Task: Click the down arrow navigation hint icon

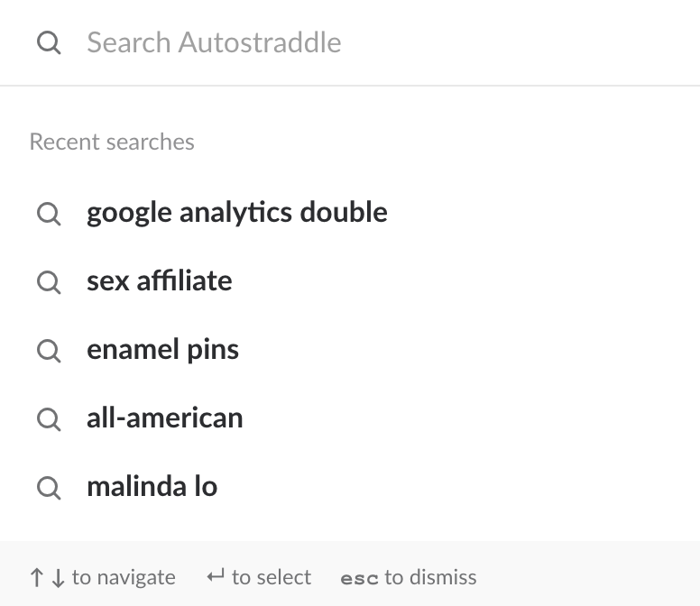Action: [58, 577]
